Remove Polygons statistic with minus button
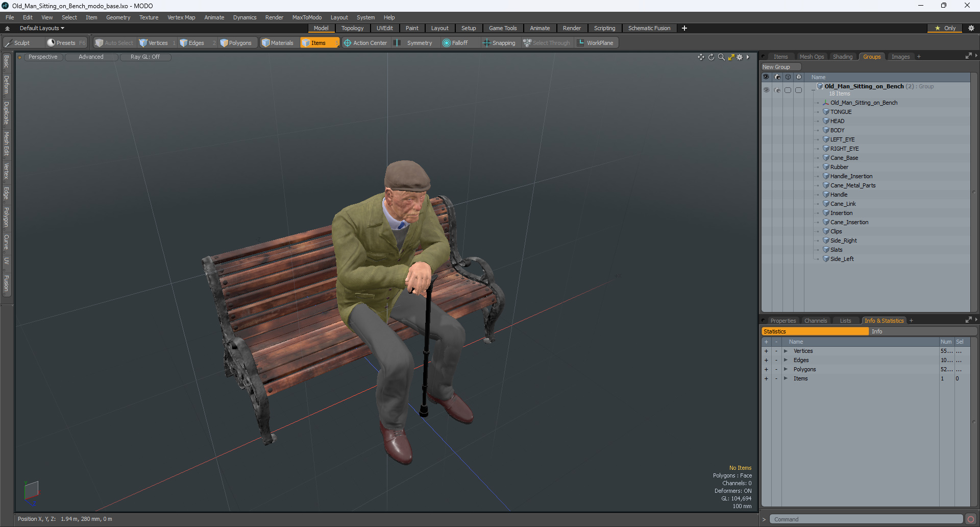Image resolution: width=980 pixels, height=527 pixels. click(776, 369)
